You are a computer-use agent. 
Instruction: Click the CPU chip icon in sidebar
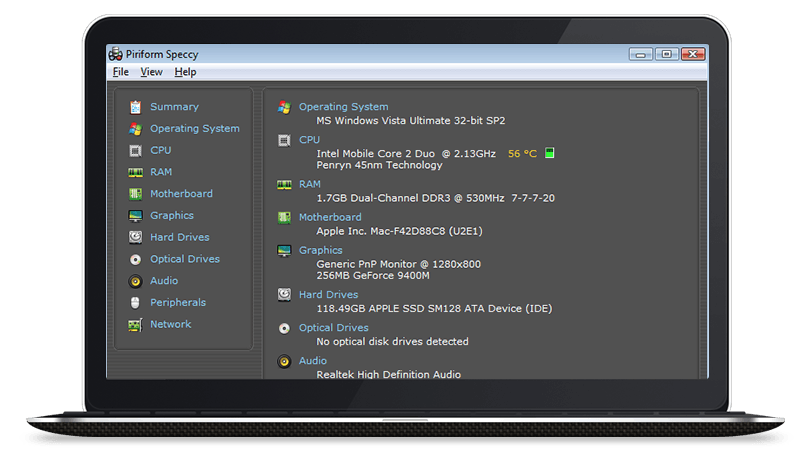point(135,150)
